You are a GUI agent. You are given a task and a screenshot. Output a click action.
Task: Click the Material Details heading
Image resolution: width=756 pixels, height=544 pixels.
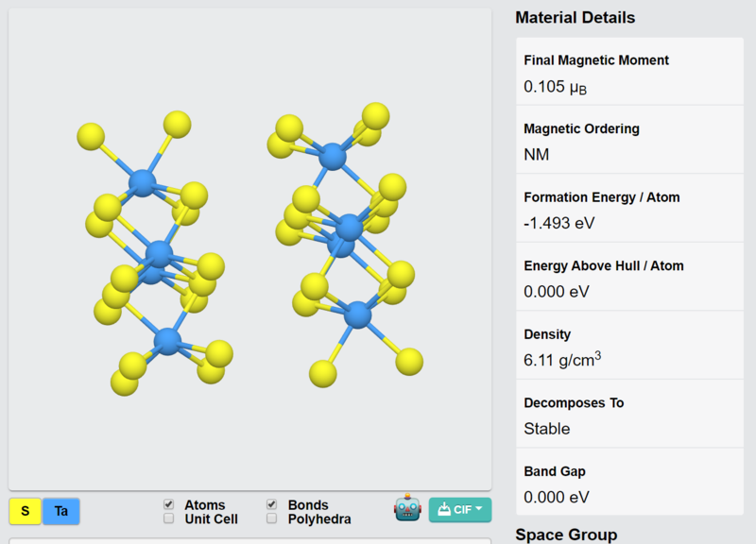coord(576,17)
